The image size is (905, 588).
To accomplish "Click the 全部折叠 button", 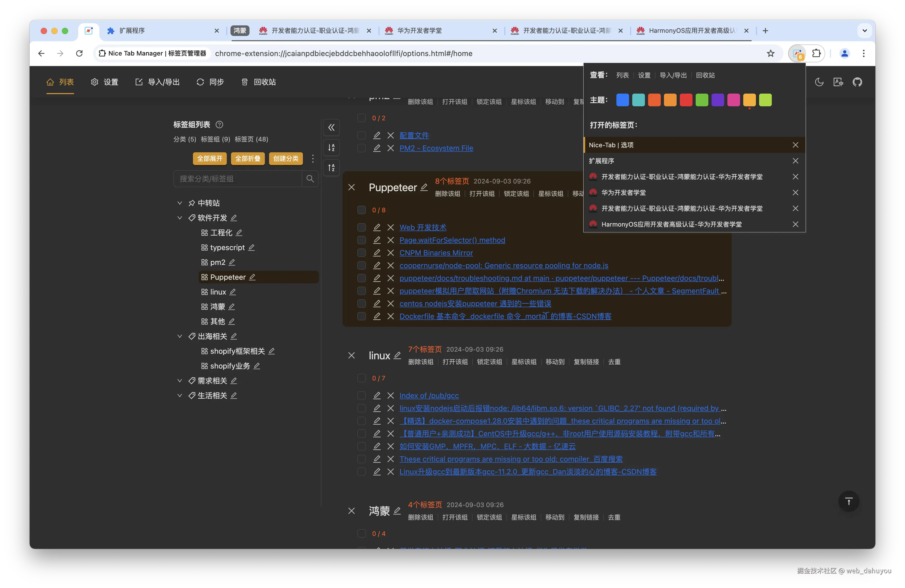I will [x=248, y=159].
